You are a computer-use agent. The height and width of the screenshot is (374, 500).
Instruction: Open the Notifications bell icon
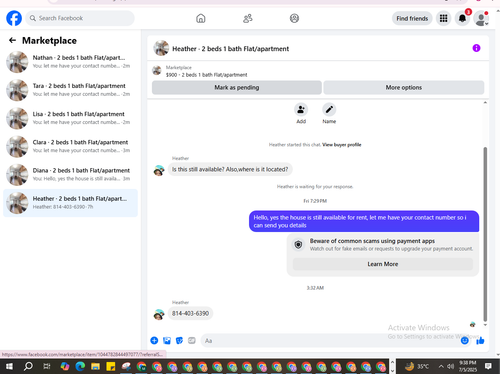pos(462,18)
